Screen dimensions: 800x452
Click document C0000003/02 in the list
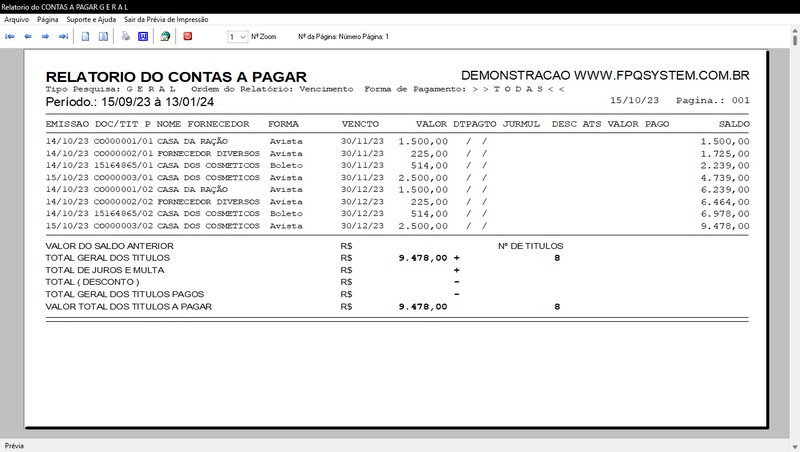pyautogui.click(x=123, y=225)
